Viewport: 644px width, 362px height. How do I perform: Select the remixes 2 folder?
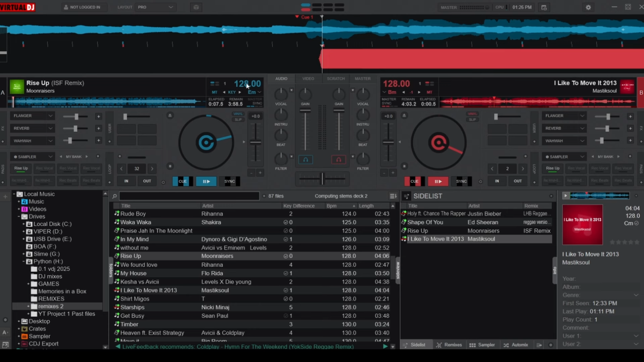pos(51,307)
